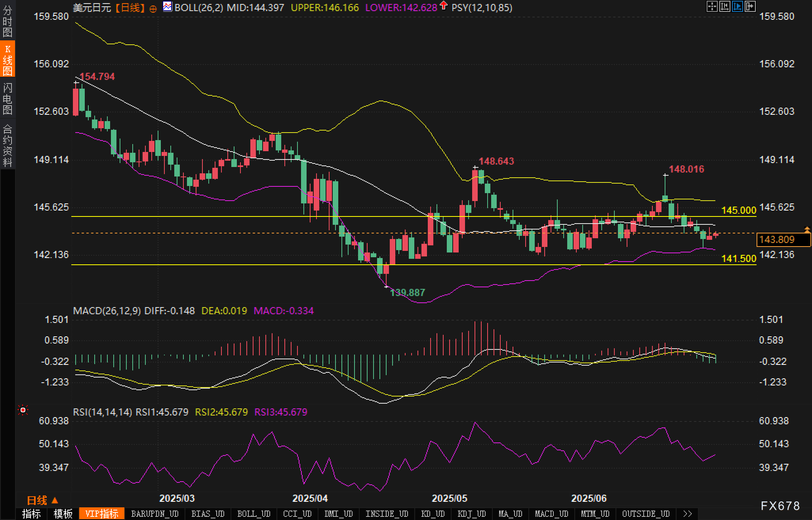The width and height of the screenshot is (812, 520).
Task: Apply the MACD_UD indicator
Action: point(551,514)
